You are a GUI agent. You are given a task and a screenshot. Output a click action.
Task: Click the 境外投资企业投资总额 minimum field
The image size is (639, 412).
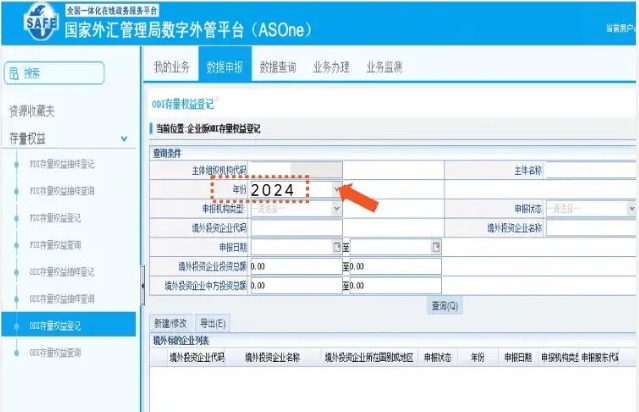click(296, 267)
